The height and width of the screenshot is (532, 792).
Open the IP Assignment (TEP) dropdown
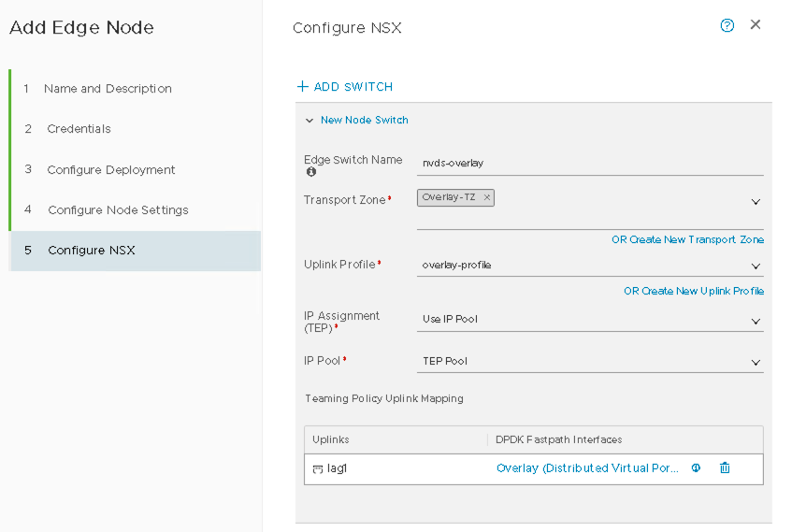click(x=756, y=321)
